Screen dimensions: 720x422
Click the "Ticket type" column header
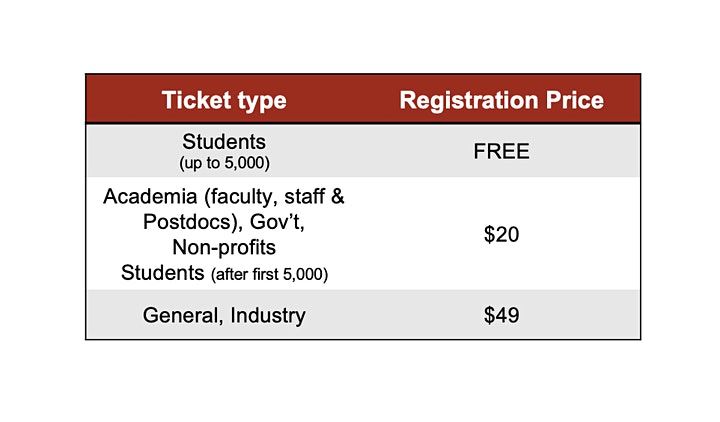point(224,100)
